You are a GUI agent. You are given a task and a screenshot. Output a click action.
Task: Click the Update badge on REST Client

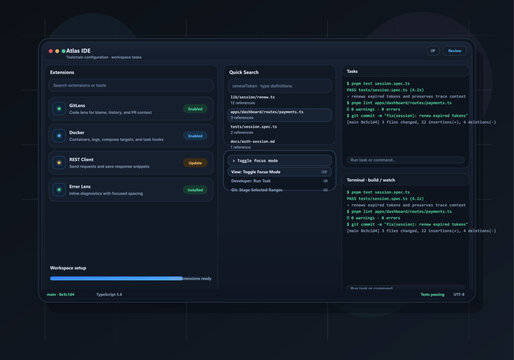195,163
